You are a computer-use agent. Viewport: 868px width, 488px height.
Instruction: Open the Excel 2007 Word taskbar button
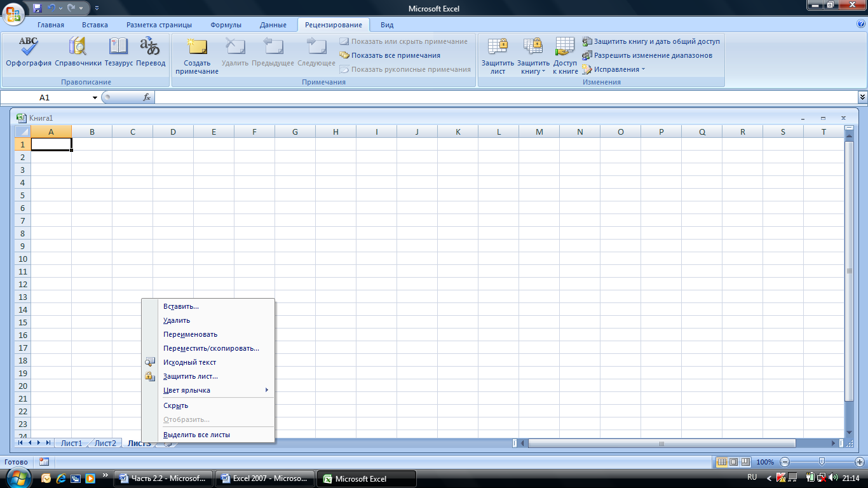pos(264,478)
